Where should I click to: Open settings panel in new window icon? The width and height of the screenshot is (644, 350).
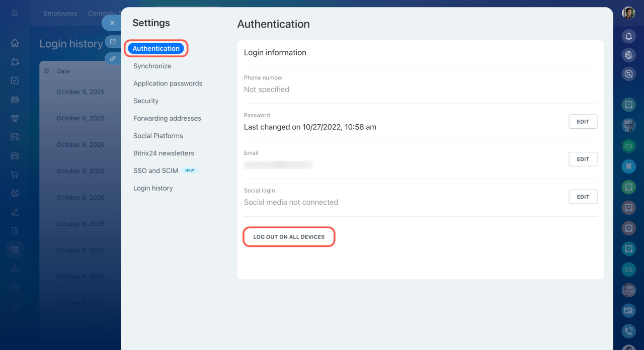tap(112, 42)
